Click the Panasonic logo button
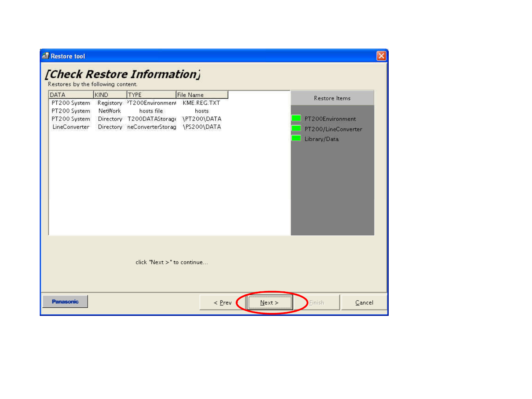 coord(65,301)
